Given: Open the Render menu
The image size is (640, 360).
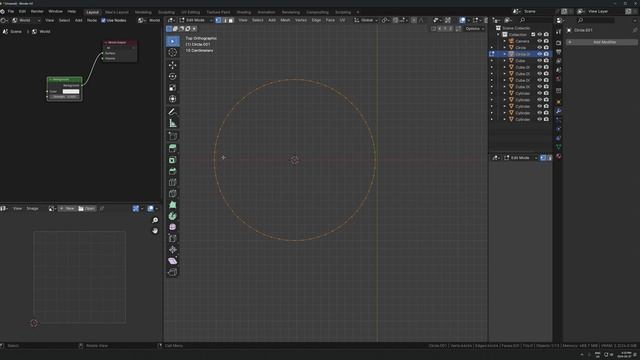Looking at the screenshot, I should coord(37,11).
